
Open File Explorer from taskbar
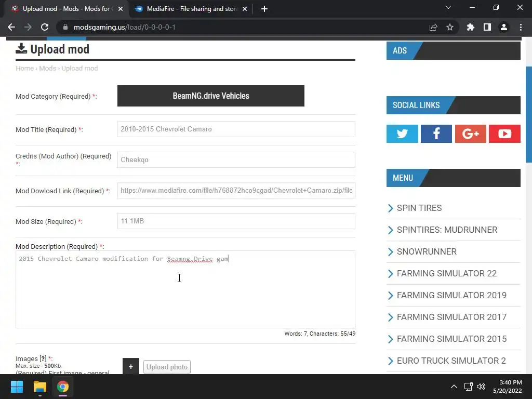39,387
